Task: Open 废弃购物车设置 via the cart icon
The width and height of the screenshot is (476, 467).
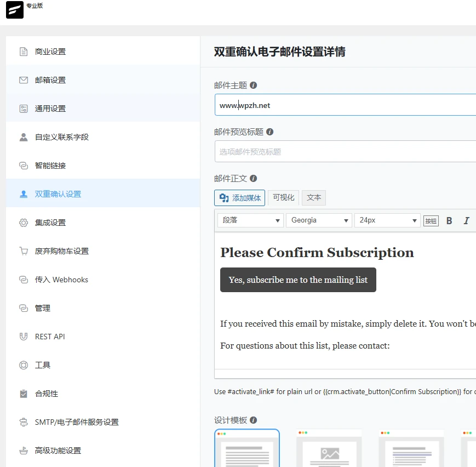Action: (23, 251)
